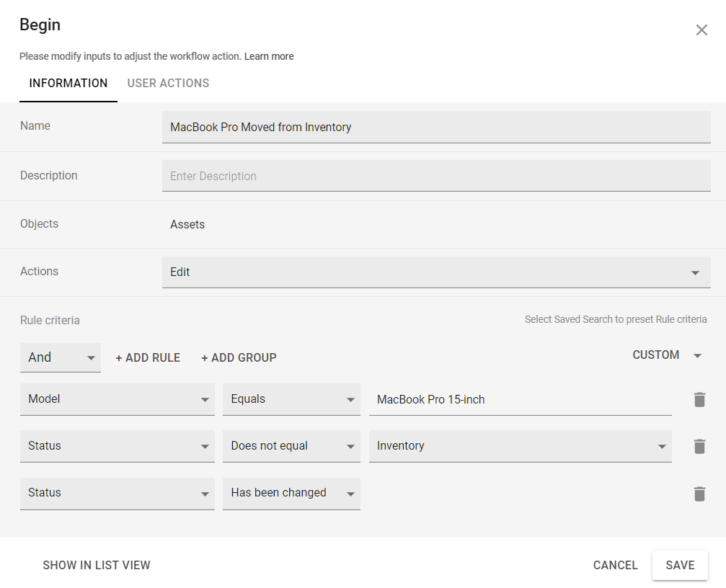Cancel the workflow edits
The image size is (726, 588).
click(x=615, y=565)
